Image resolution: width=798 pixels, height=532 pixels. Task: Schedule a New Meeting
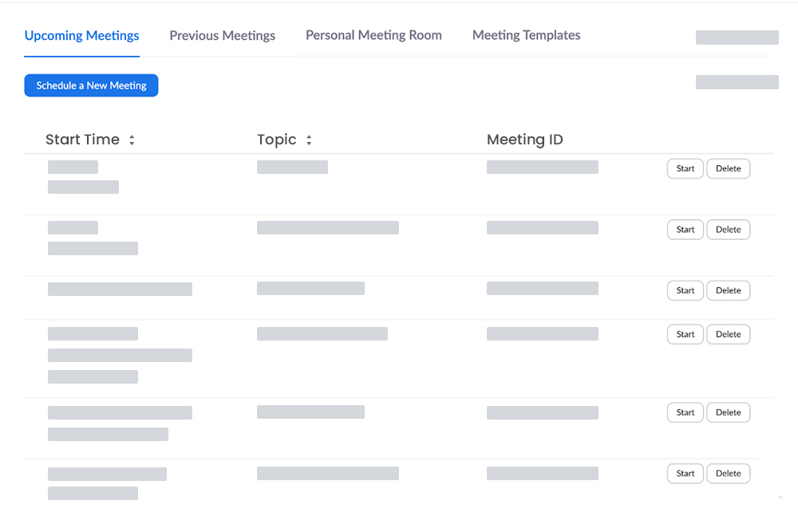coord(91,85)
